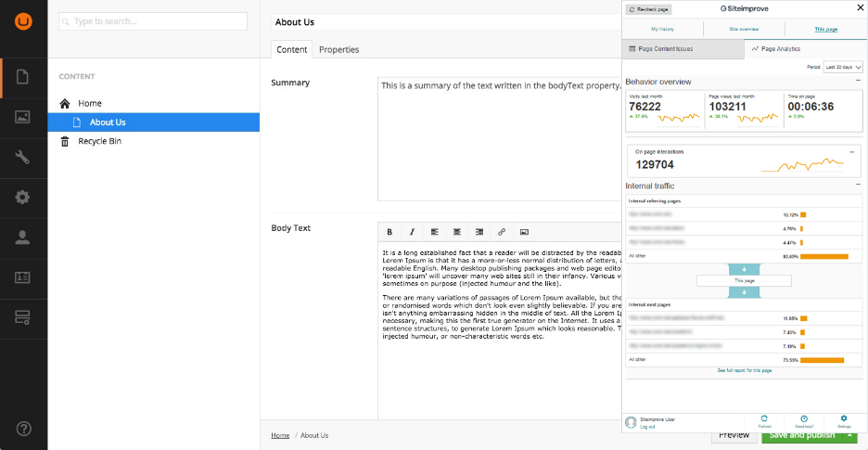Open the Developer section gear icon
The width and height of the screenshot is (868, 450).
coord(22,198)
